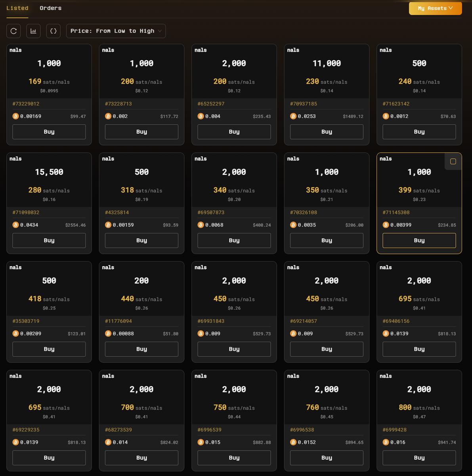The height and width of the screenshot is (476, 472).
Task: Open inscription link #35303719
Action: (26, 321)
